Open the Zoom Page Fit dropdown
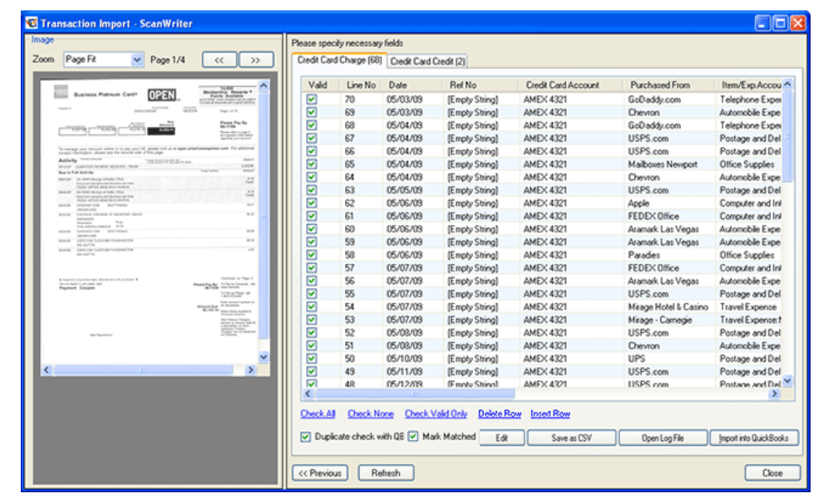Image resolution: width=839 pixels, height=504 pixels. (136, 60)
